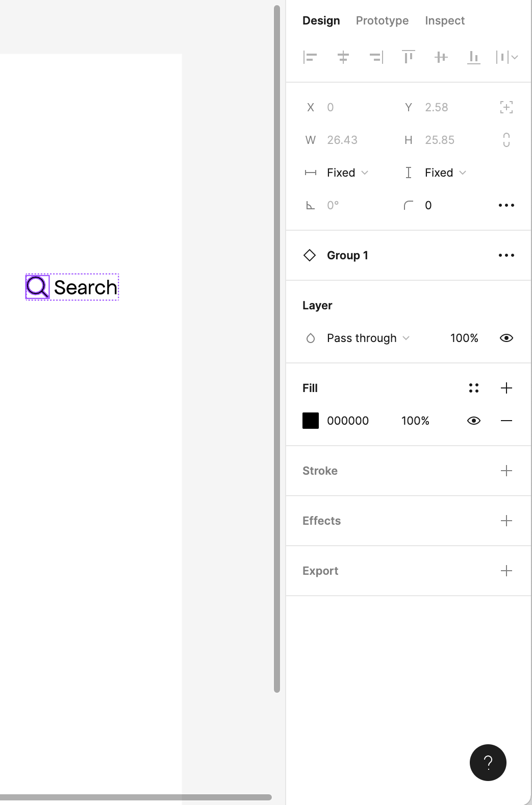Toggle constrain proportions lock icon
Image resolution: width=532 pixels, height=805 pixels.
(x=506, y=140)
